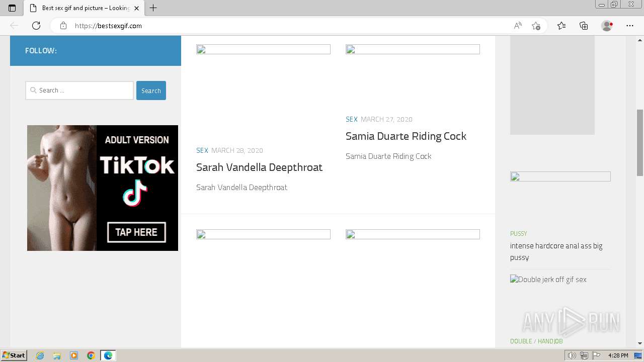
Task: Click the broken sidebar image above PUSSY
Action: pyautogui.click(x=560, y=176)
